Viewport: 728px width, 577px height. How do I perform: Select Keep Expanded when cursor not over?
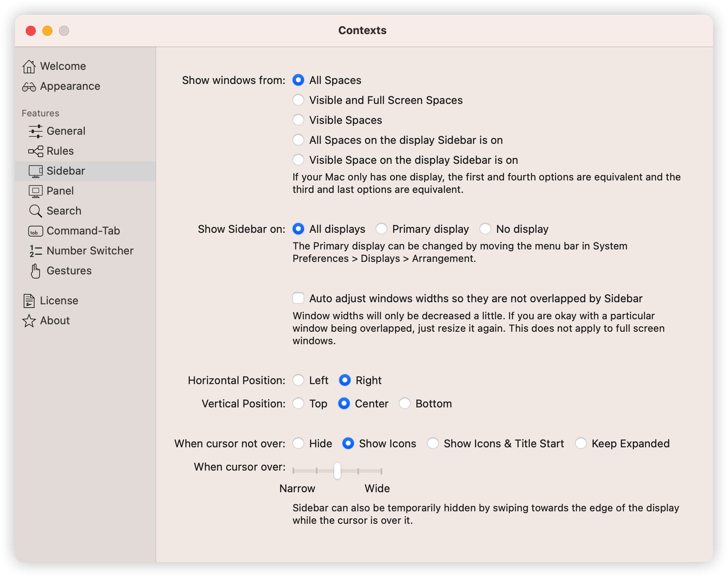[581, 444]
